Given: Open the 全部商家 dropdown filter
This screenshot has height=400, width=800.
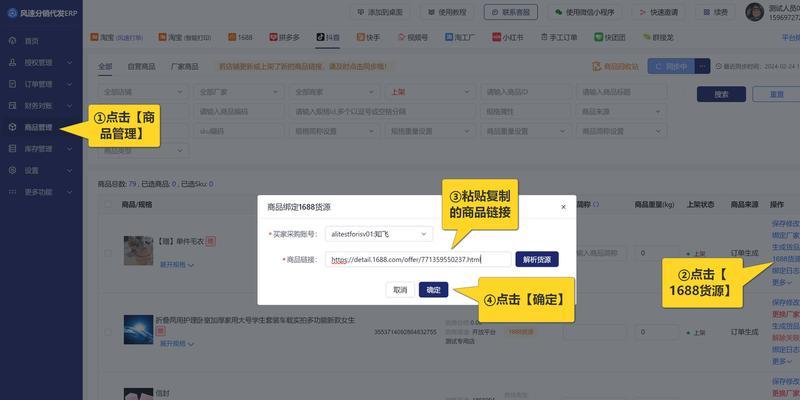Looking at the screenshot, I should pyautogui.click(x=335, y=92).
